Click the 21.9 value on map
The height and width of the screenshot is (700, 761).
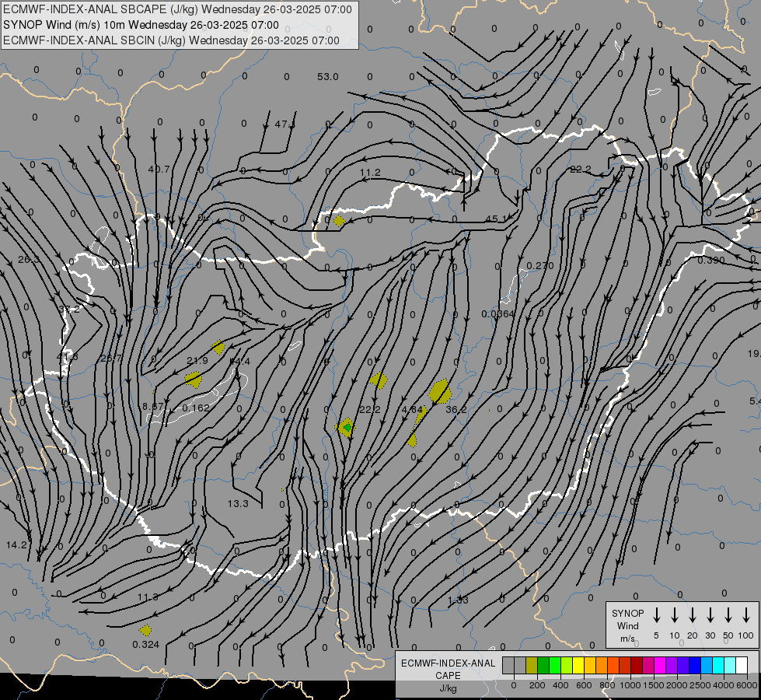[x=197, y=360]
